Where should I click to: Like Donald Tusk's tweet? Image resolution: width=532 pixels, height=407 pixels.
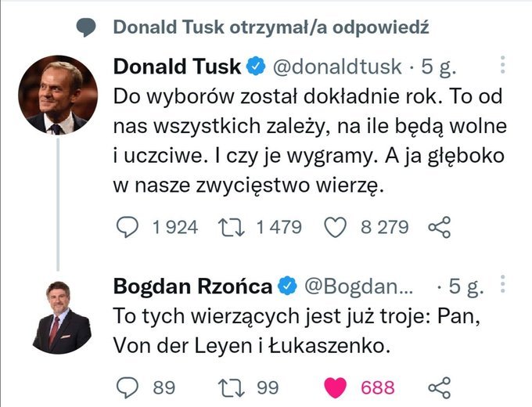point(336,227)
